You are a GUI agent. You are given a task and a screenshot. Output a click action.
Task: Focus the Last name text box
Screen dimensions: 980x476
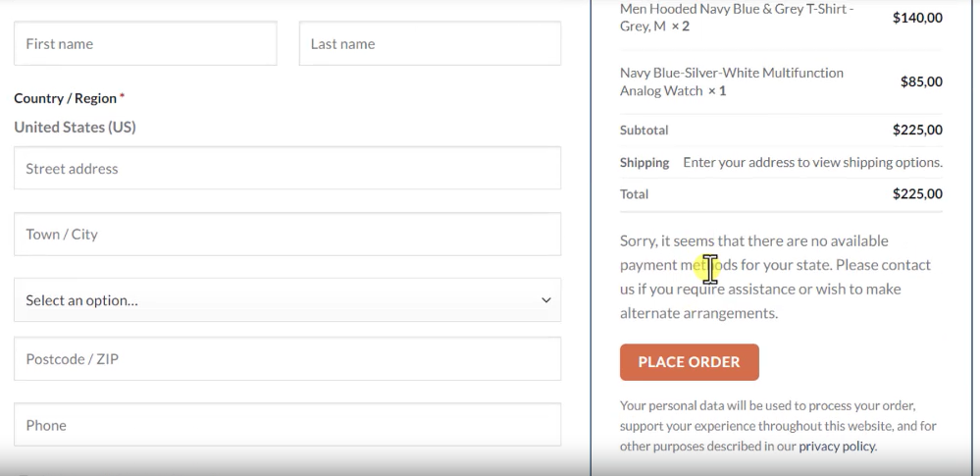[430, 44]
